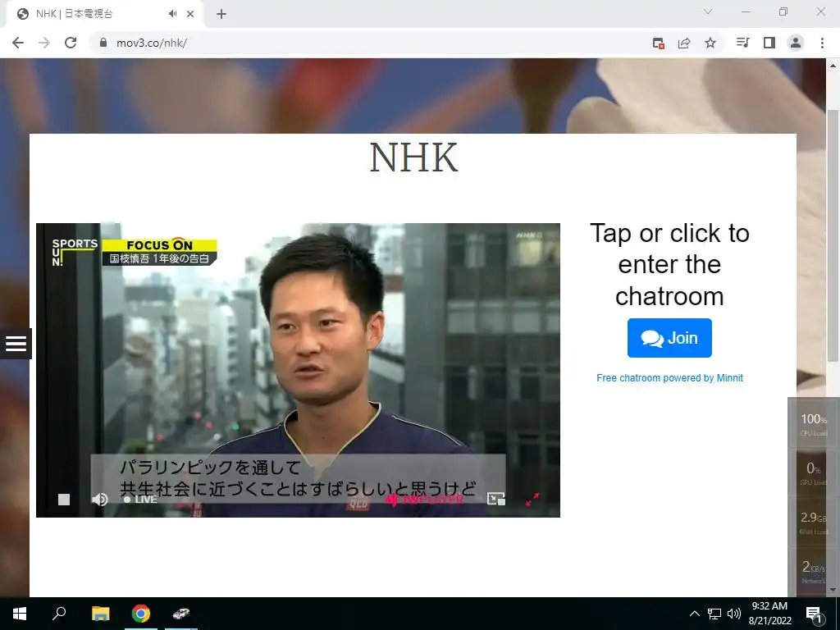
Task: Toggle the browser side panel
Action: [769, 43]
